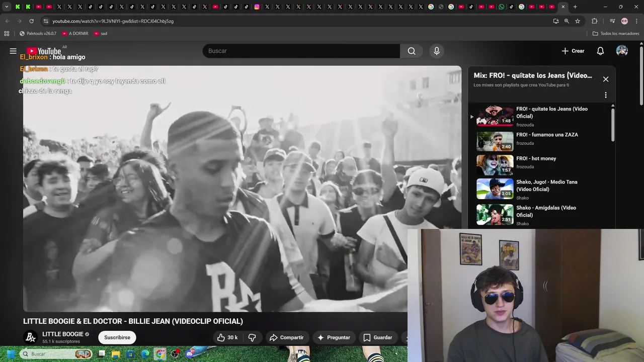Switch to the Instagram tab
This screenshot has width=644, height=362.
(x=257, y=7)
